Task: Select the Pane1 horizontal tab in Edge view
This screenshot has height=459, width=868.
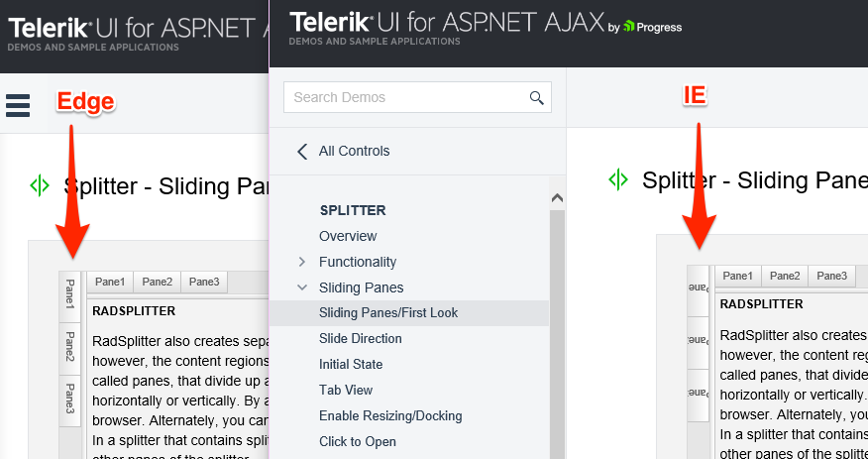Action: [110, 283]
